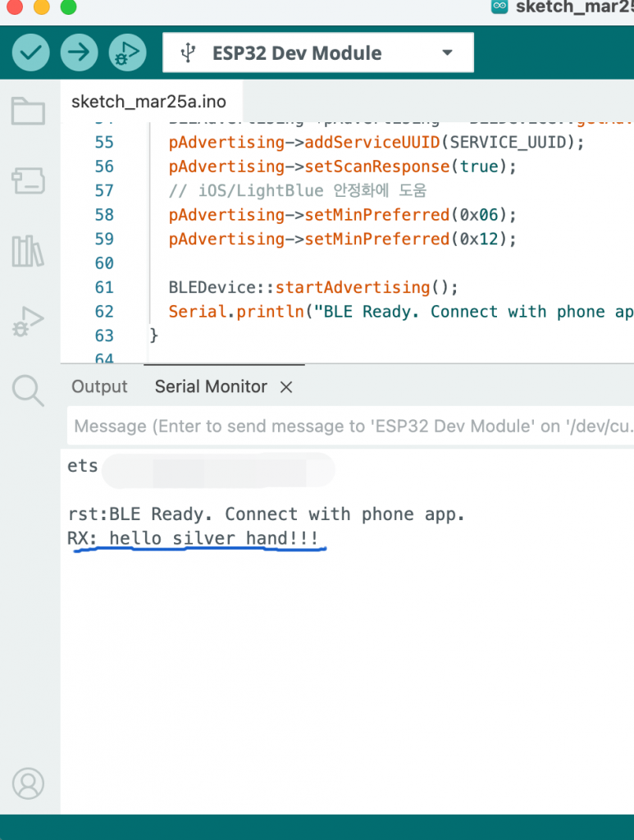Select the sketch_mar25a.ino editor tab
This screenshot has width=634, height=840.
point(148,103)
